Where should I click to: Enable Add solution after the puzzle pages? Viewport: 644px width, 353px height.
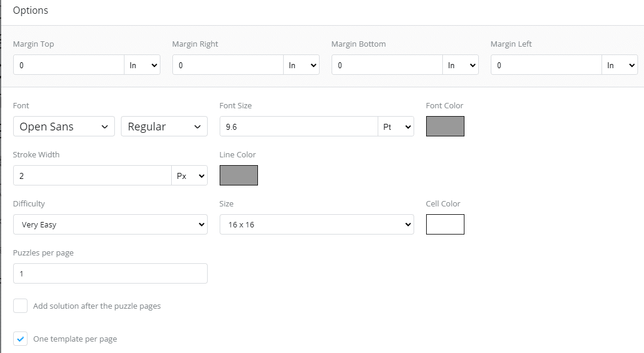click(x=20, y=306)
